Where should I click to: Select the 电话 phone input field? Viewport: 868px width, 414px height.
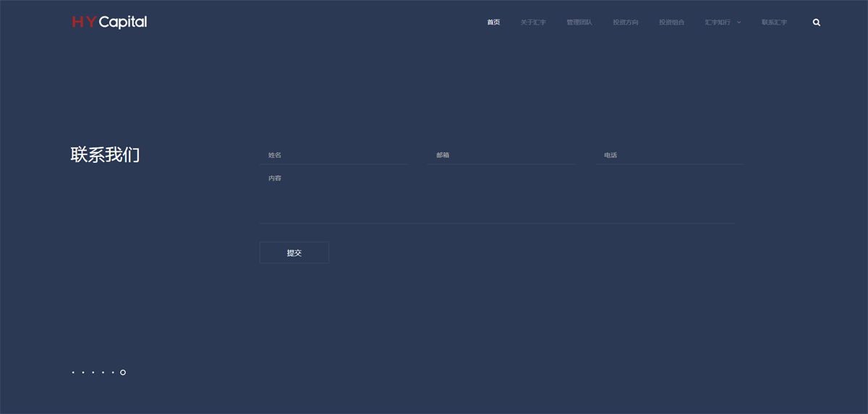tap(669, 156)
